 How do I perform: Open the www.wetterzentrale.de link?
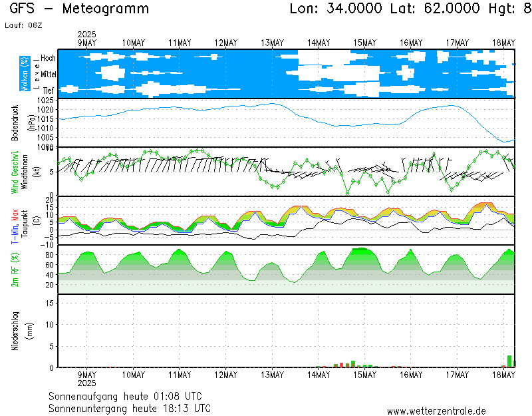436,411
